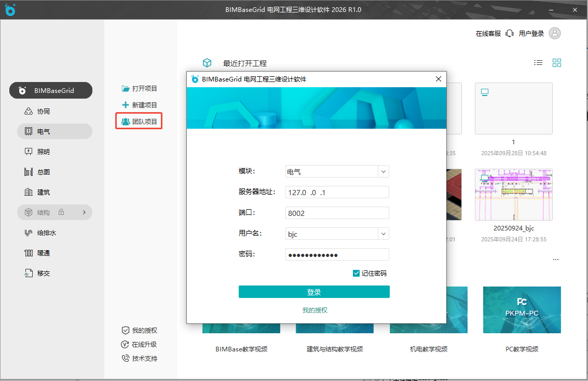Click 技术支持 technical support
Image resolution: width=588 pixels, height=381 pixels.
(139, 359)
